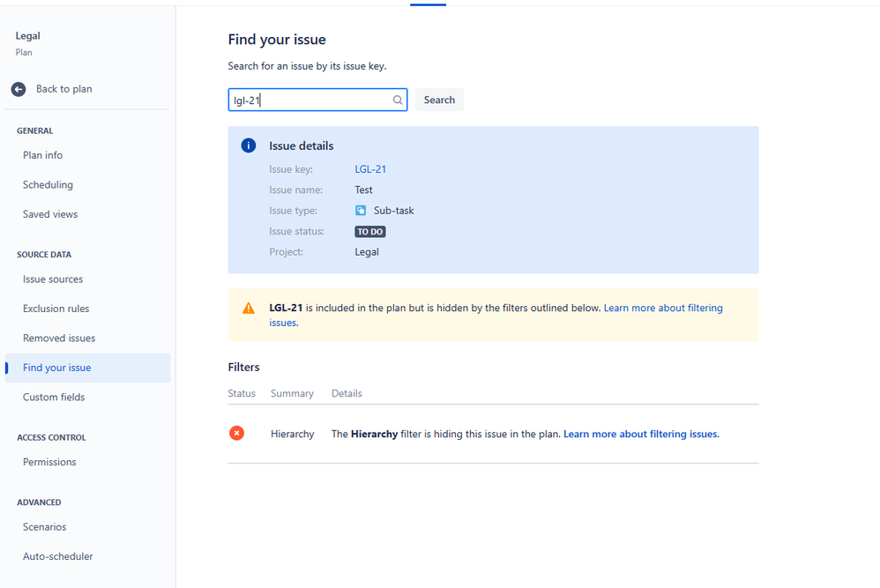Open Auto-scheduler settings
Screen dimensions: 880x588
click(x=58, y=556)
